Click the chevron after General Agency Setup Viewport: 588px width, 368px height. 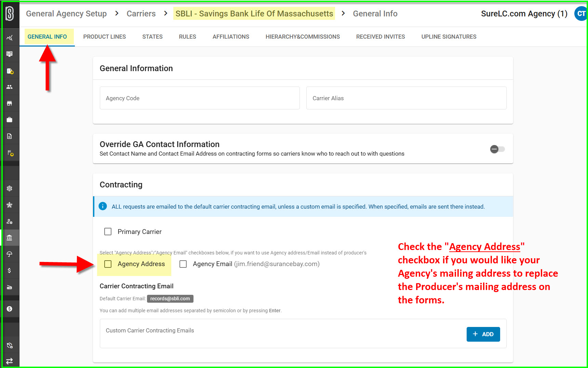pos(117,13)
